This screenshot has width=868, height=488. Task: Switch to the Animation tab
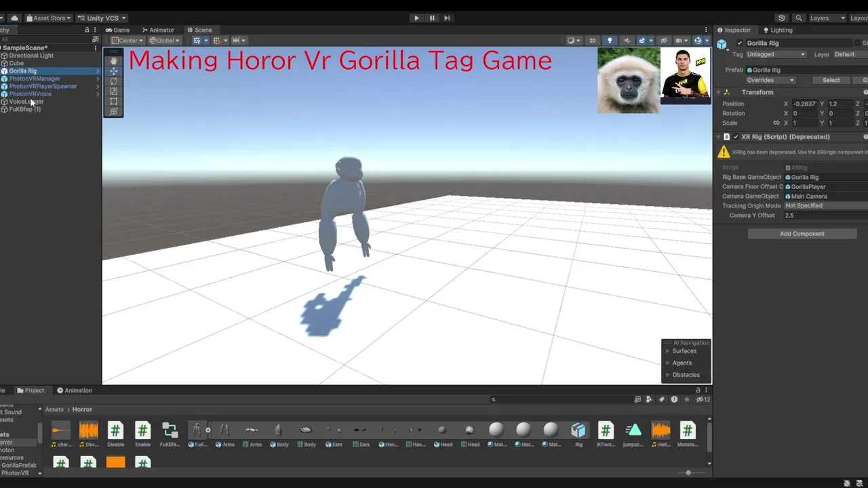pyautogui.click(x=75, y=390)
